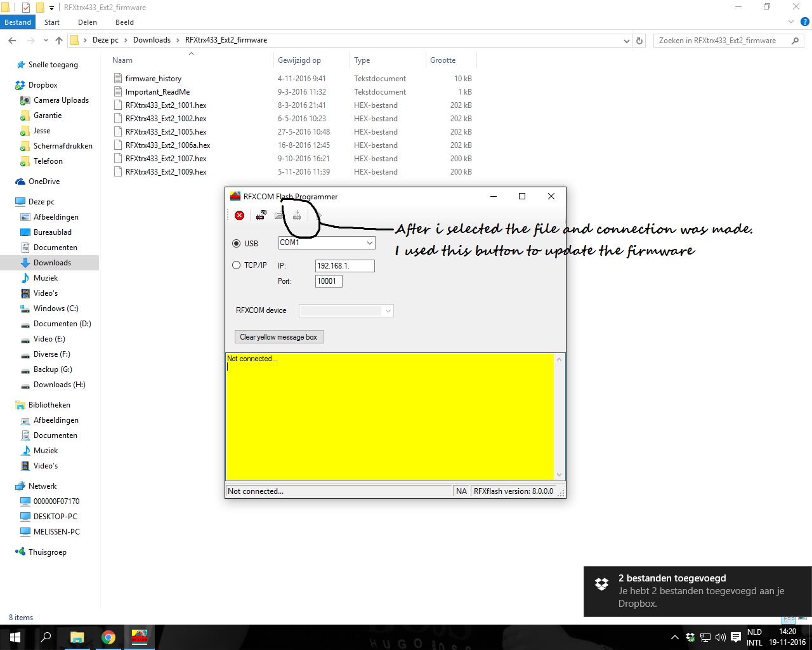Click the RFXCOM Flash Programmer title bar logo

pos(235,196)
